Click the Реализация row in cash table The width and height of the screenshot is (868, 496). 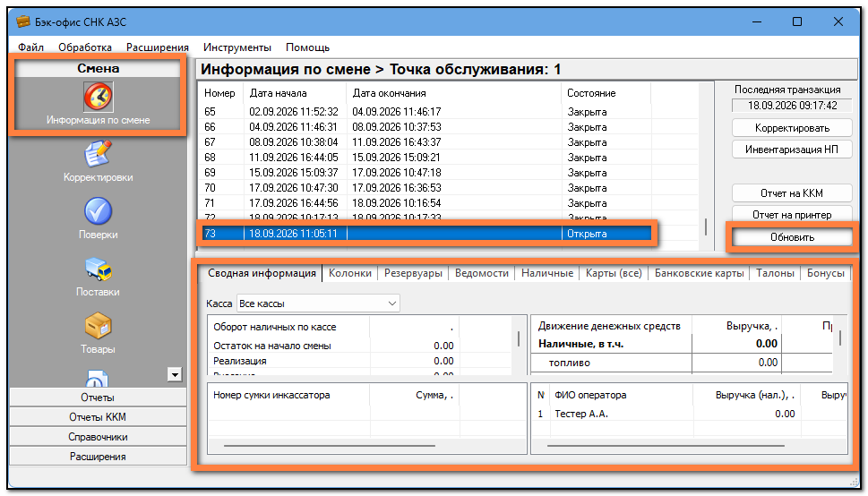pyautogui.click(x=360, y=361)
